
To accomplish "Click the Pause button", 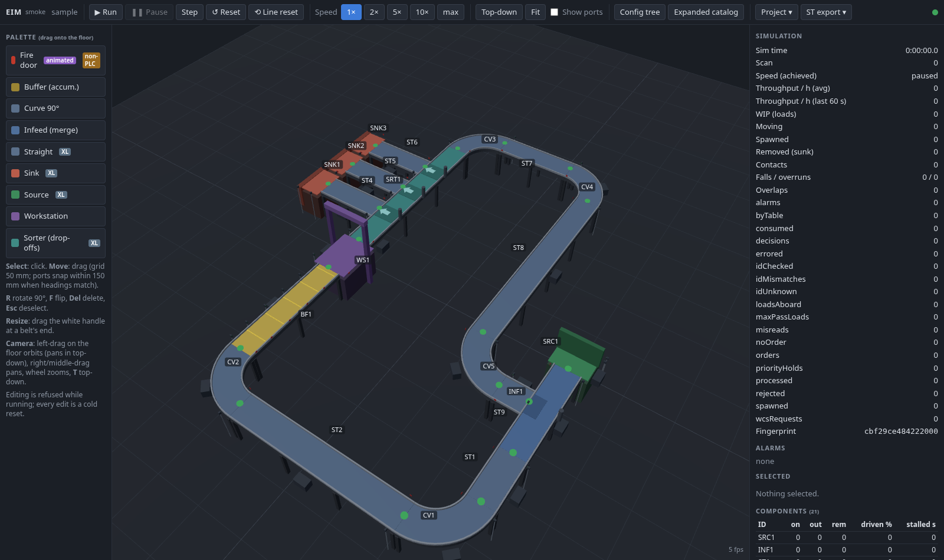I will [150, 12].
